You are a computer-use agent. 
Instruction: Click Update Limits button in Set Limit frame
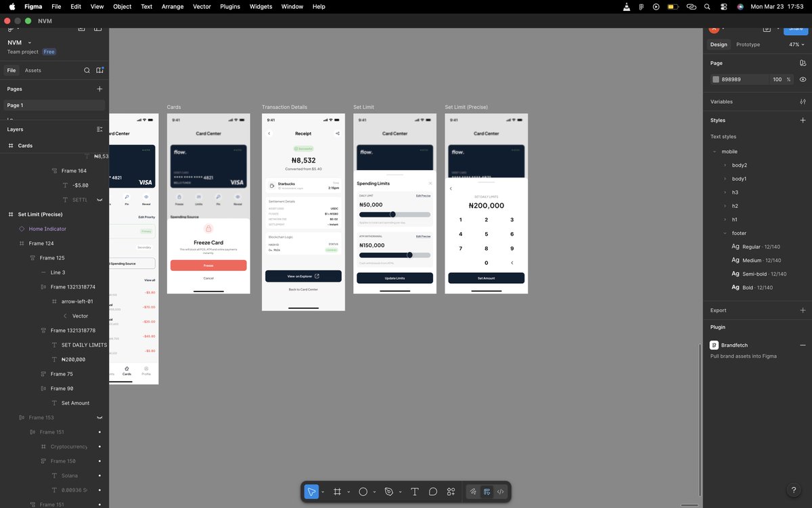coord(394,278)
